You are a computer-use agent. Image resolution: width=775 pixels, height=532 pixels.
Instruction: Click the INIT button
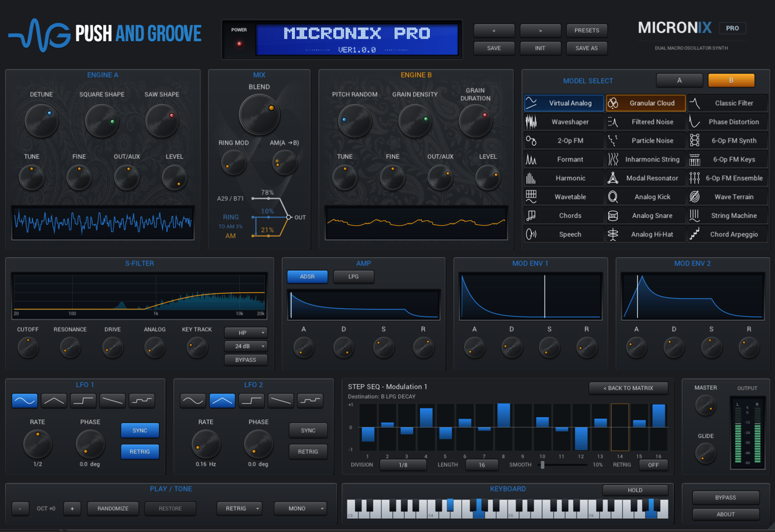(540, 48)
